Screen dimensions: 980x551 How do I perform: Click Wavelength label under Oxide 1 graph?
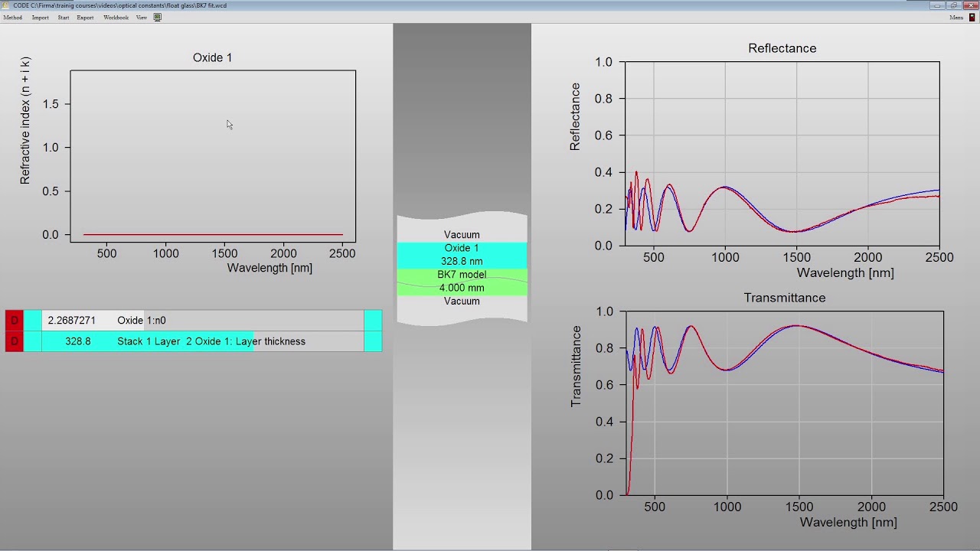(x=269, y=268)
